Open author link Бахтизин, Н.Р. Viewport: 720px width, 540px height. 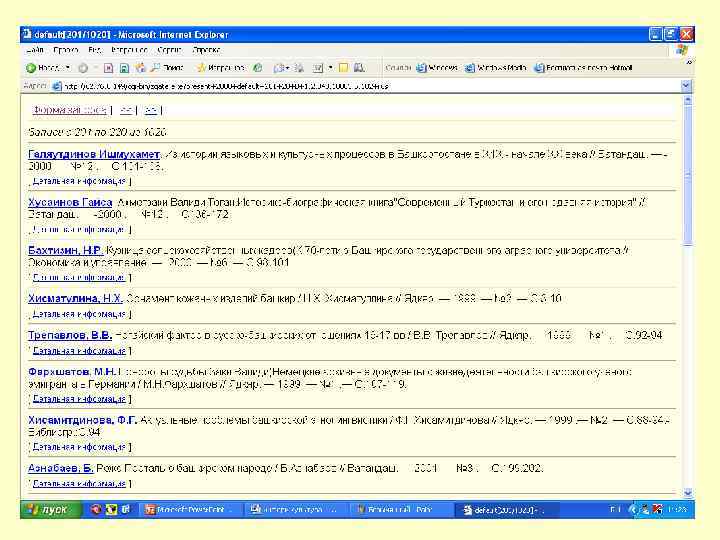pyautogui.click(x=65, y=250)
